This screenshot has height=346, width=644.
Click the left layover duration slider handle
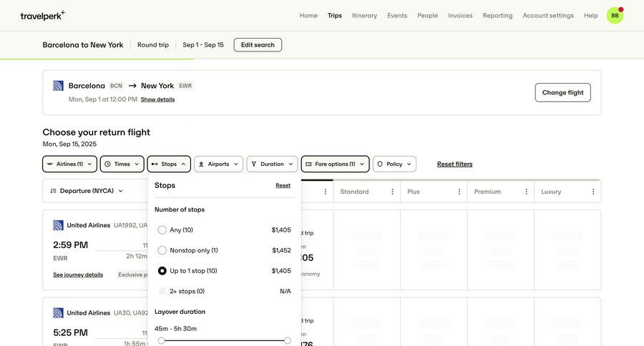(x=162, y=341)
